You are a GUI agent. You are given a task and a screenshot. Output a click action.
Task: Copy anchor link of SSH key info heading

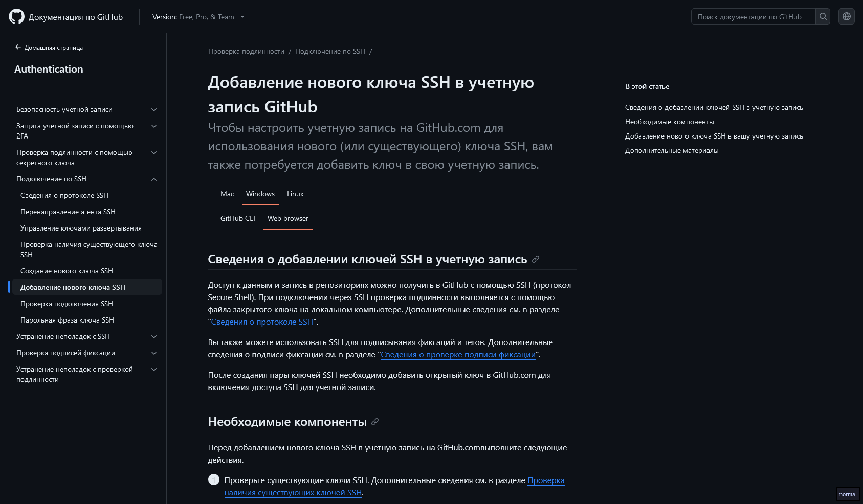click(536, 259)
